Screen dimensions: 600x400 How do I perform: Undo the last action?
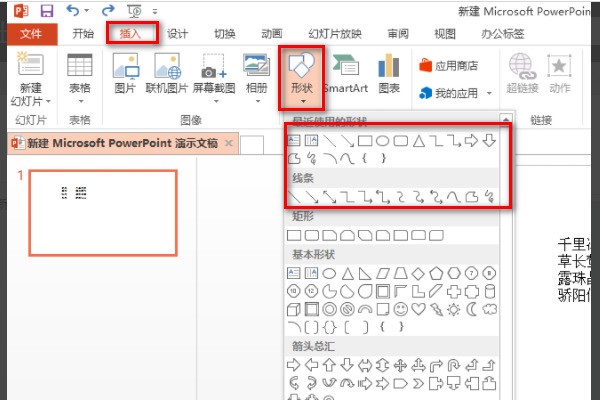72,11
